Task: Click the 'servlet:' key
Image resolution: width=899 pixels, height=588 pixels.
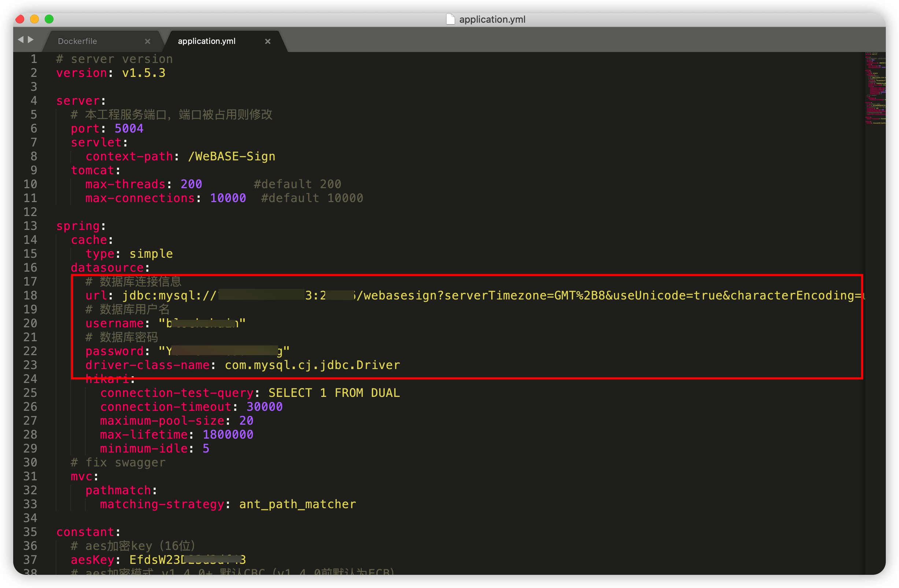Action: point(99,143)
